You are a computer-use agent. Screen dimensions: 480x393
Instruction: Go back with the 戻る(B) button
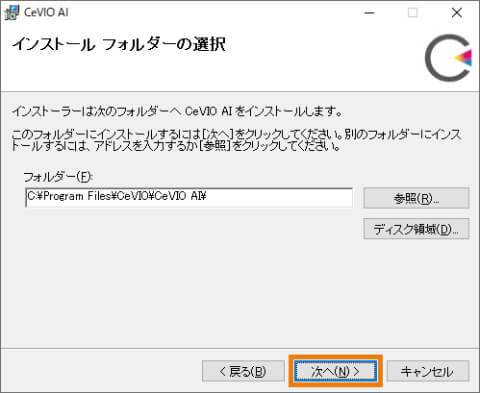pyautogui.click(x=243, y=371)
